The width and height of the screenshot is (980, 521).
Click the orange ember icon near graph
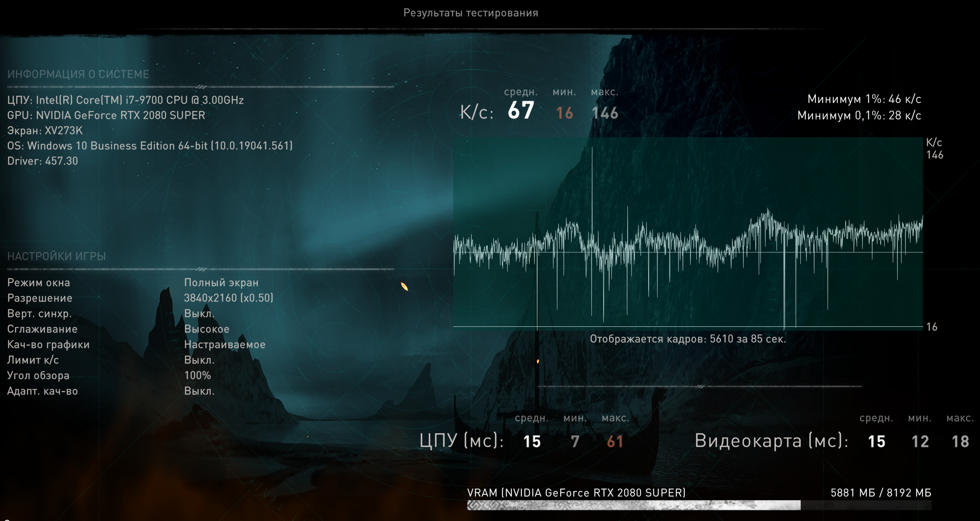(404, 287)
